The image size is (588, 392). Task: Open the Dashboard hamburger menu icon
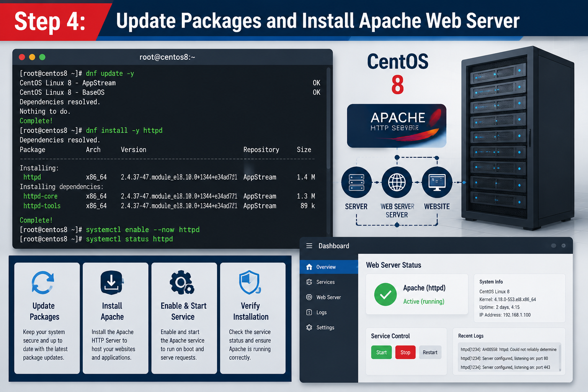(x=309, y=246)
